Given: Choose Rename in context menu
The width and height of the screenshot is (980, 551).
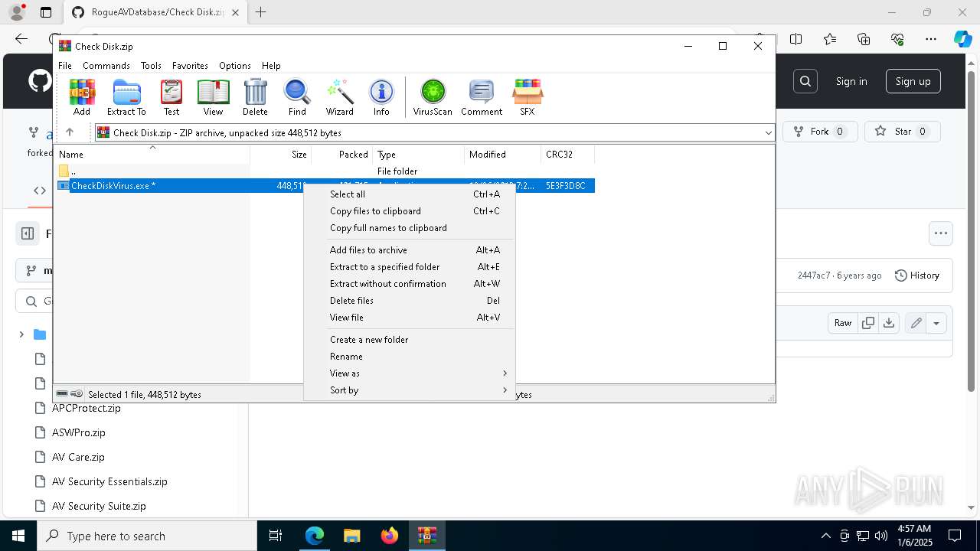Looking at the screenshot, I should [x=410, y=357].
